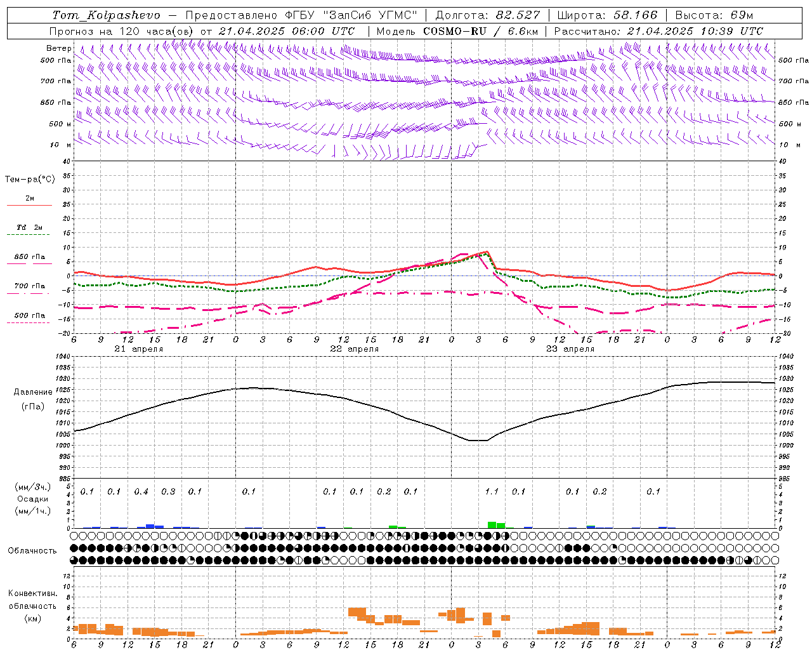Viewport: 812px width, 650px height.
Task: Click the (гПа) pressure unit label
Action: (x=33, y=407)
